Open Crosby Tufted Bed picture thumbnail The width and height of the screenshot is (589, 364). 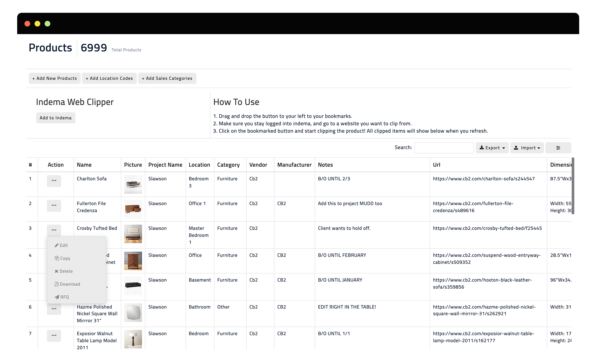point(133,234)
